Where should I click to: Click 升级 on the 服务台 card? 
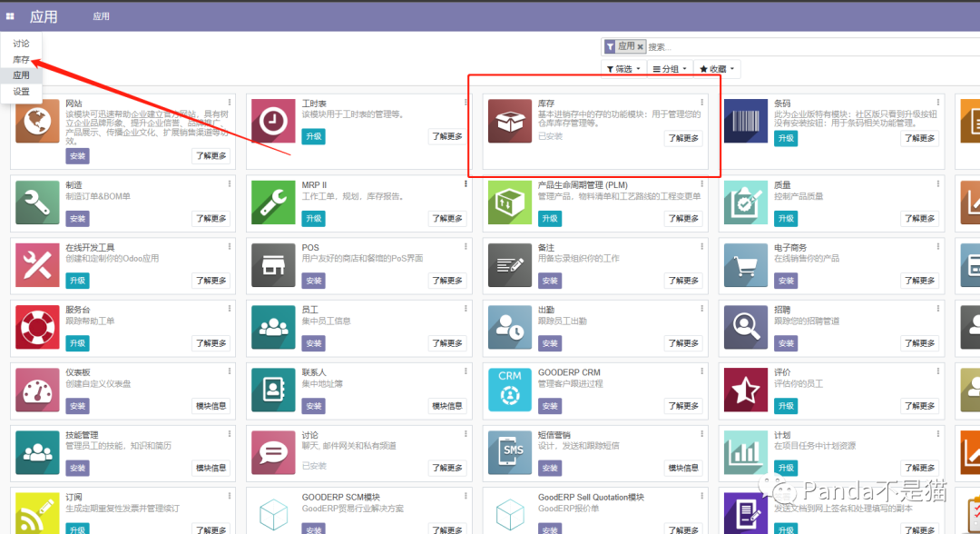[77, 343]
